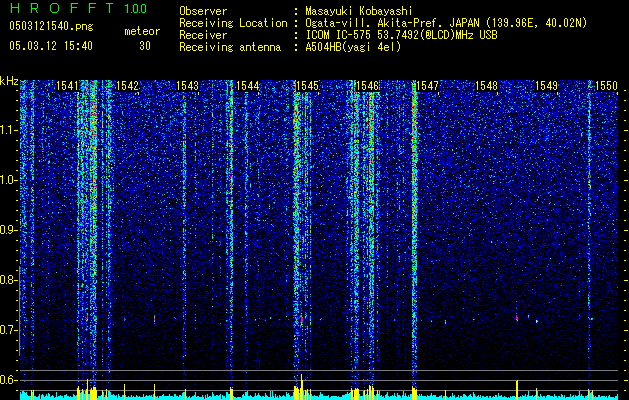This screenshot has height=400, width=629.
Task: Click the Receiving antenna label
Action: coord(230,47)
